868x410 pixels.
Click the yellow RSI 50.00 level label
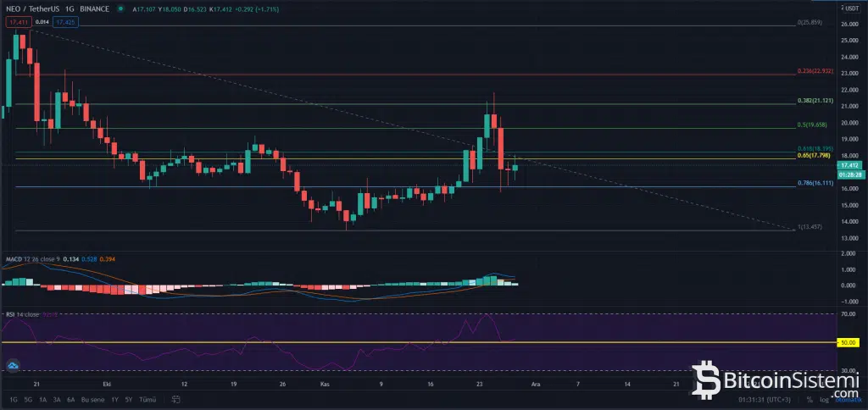[x=849, y=343]
